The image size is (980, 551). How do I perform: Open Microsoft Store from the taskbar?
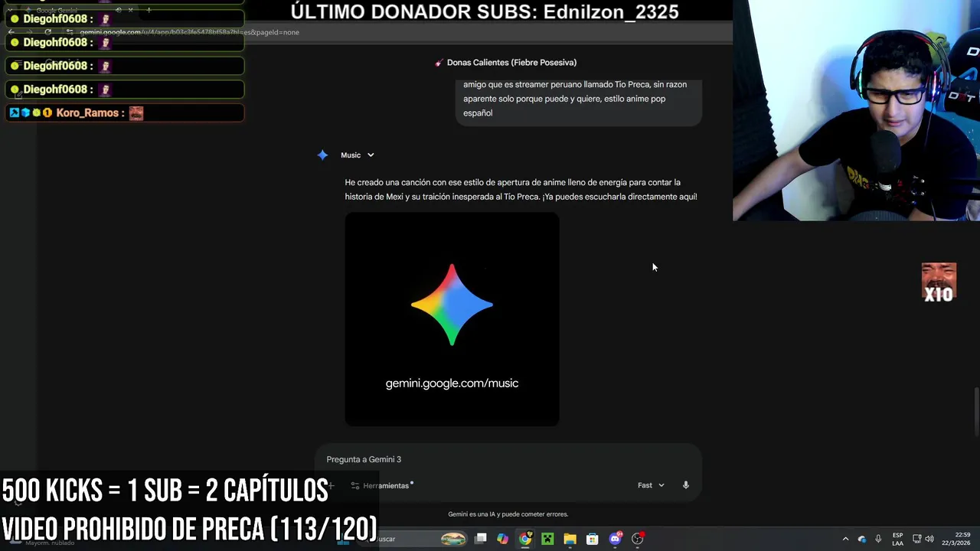[592, 539]
